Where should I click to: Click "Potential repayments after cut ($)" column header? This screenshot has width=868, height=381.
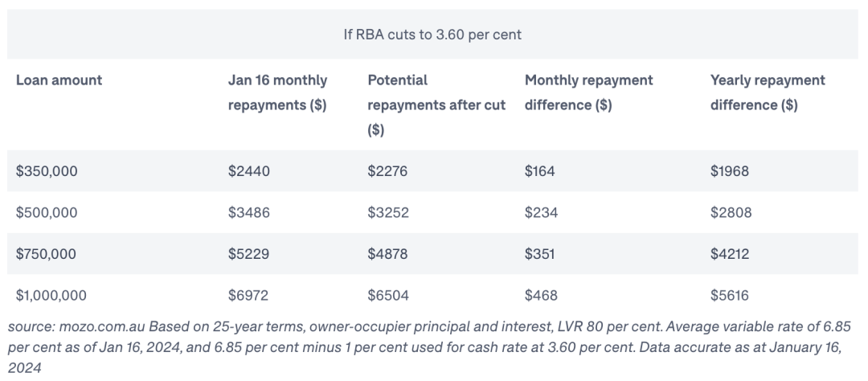436,104
